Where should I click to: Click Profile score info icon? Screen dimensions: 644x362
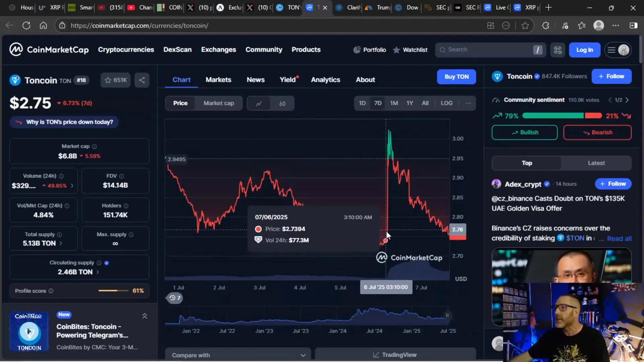[51, 291]
